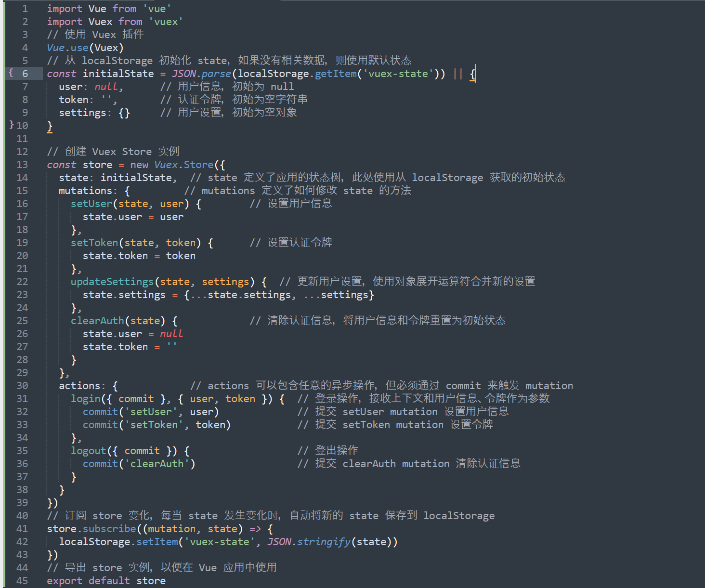705x588 pixels.
Task: Click the "stringify" method name
Action: [324, 542]
